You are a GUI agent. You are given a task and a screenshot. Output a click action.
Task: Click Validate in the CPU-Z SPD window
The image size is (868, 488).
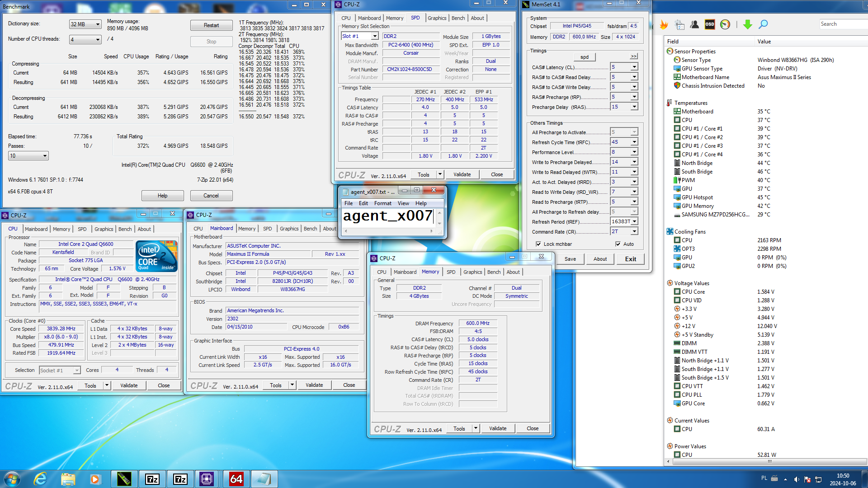tap(462, 174)
